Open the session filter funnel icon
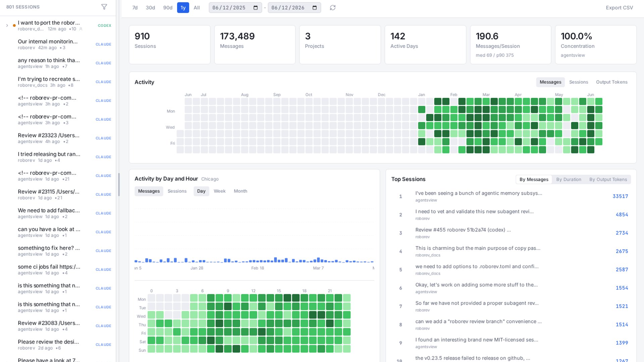This screenshot has width=644, height=362. click(x=104, y=7)
